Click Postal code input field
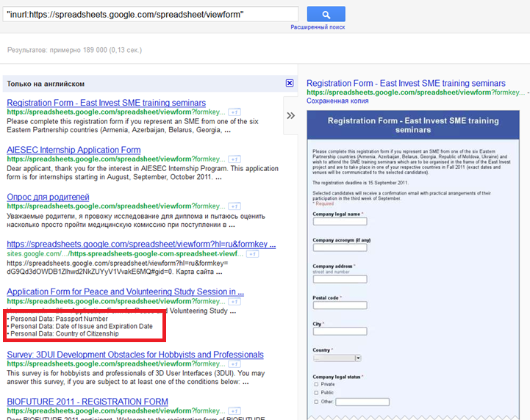The image size is (530, 420). pos(340,305)
